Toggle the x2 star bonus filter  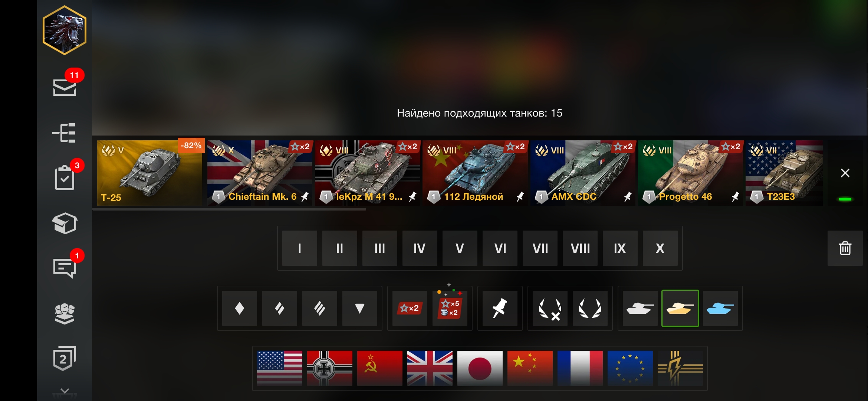pos(410,308)
